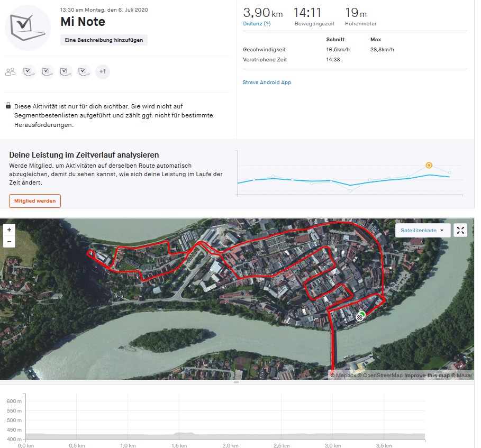
Task: Open the 'Distanz (?)' help link
Action: [257, 24]
